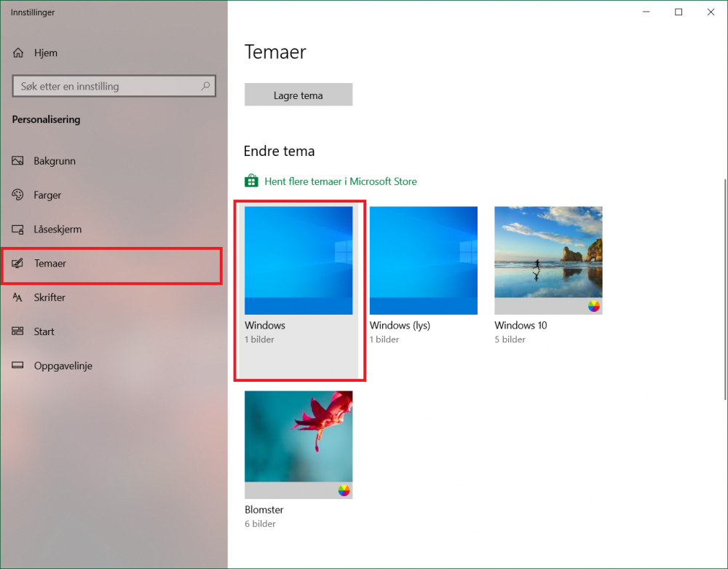Select the Windows theme thumbnail
The height and width of the screenshot is (569, 728).
(298, 261)
